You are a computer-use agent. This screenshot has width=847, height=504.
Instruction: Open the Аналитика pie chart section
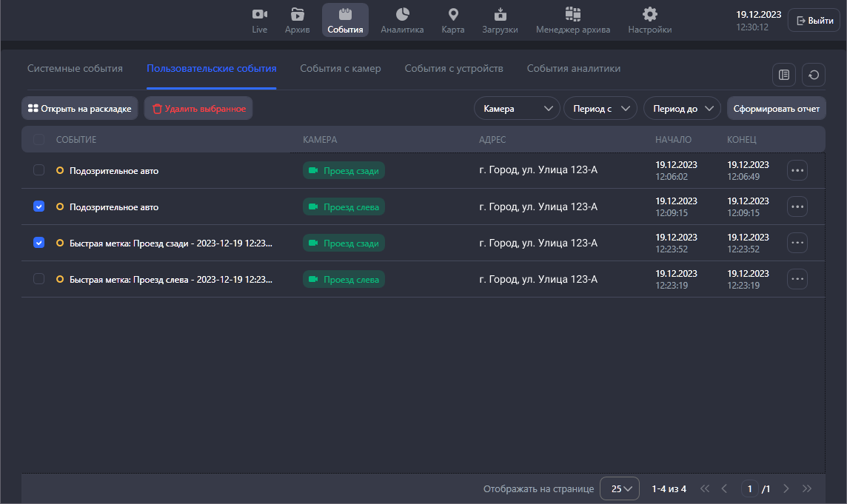402,20
